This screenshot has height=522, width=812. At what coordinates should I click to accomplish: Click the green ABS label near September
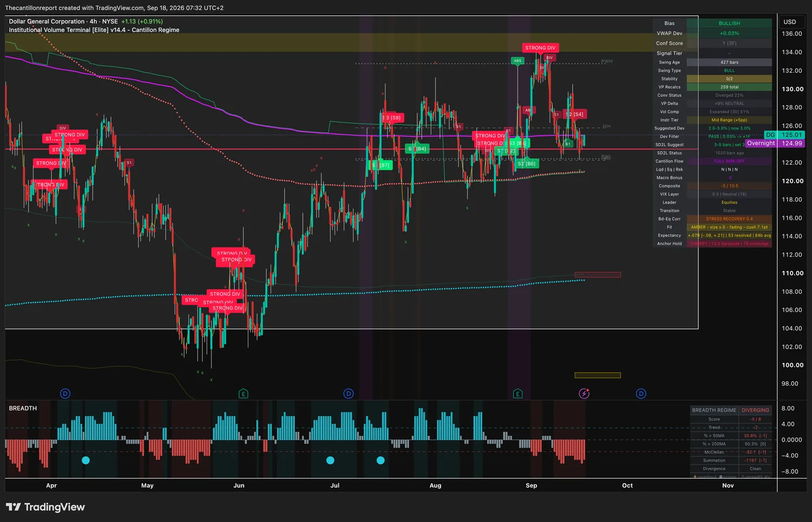pos(518,61)
